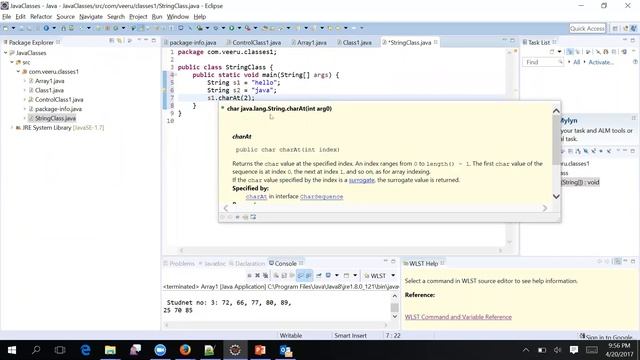Open the Navigate menu
Screen dimensions: 640x360
(x=91, y=17)
